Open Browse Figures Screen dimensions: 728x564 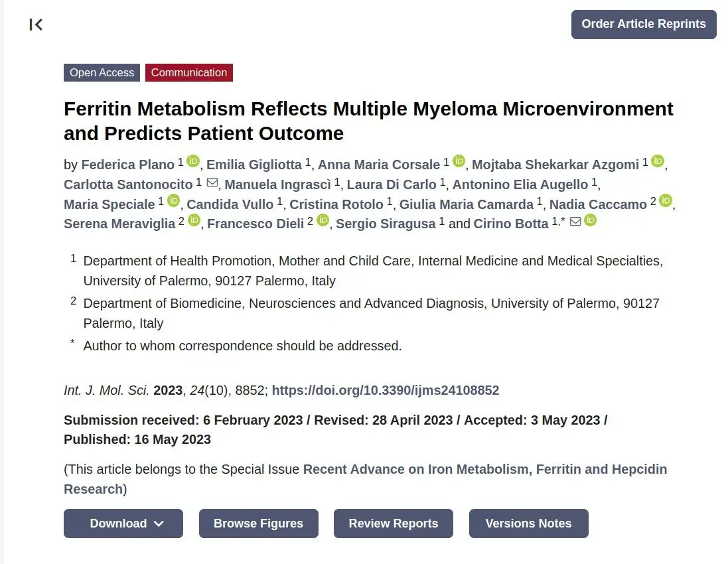click(x=259, y=524)
